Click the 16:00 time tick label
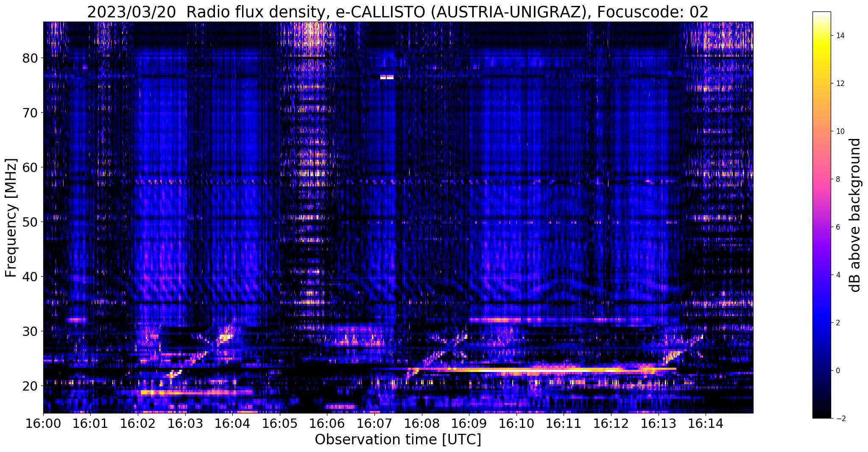This screenshot has width=868, height=452. coord(43,424)
